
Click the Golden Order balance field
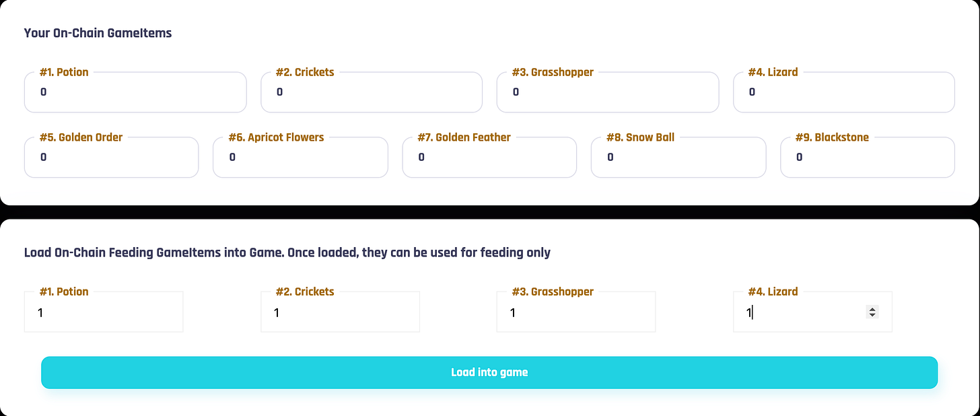point(111,158)
